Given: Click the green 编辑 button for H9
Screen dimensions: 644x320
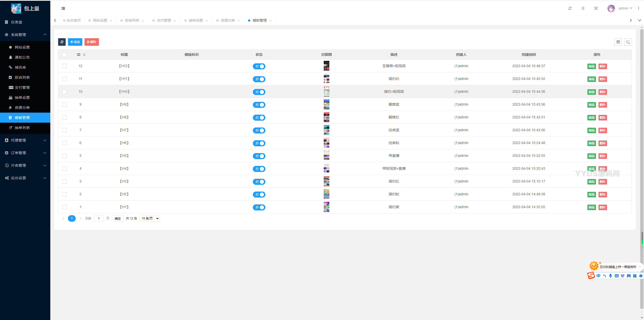Looking at the screenshot, I should click(x=591, y=105).
